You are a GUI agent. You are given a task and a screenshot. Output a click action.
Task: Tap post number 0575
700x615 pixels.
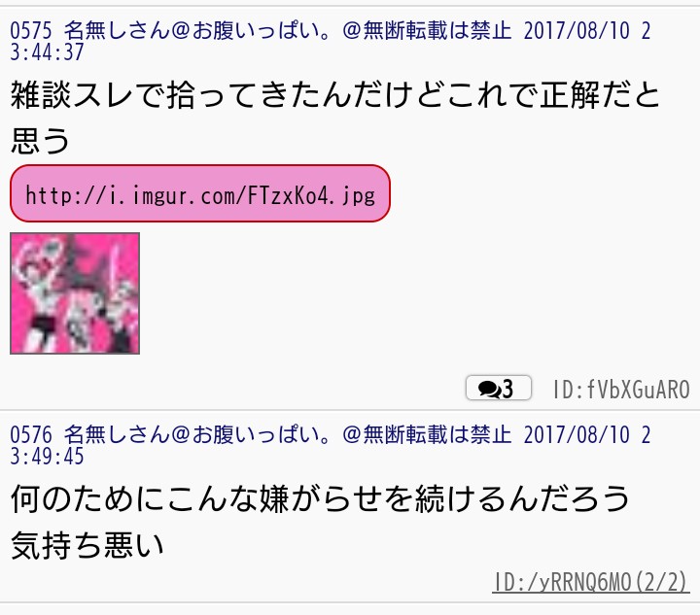pyautogui.click(x=31, y=31)
